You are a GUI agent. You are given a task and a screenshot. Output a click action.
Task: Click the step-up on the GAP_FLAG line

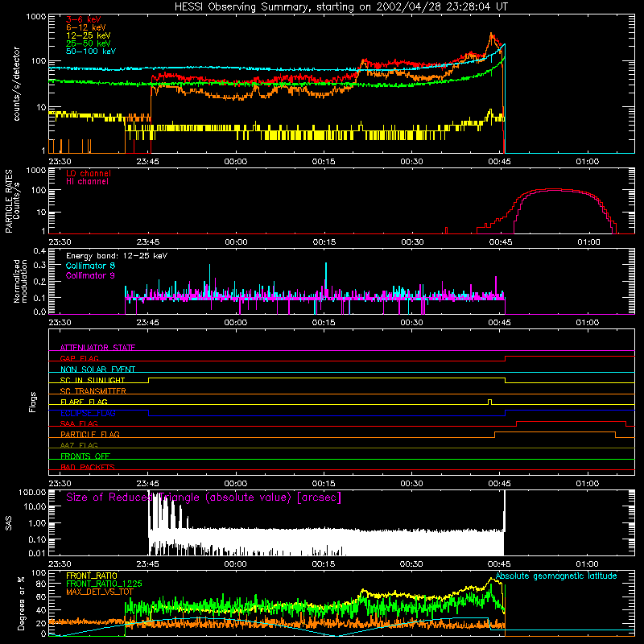(506, 358)
